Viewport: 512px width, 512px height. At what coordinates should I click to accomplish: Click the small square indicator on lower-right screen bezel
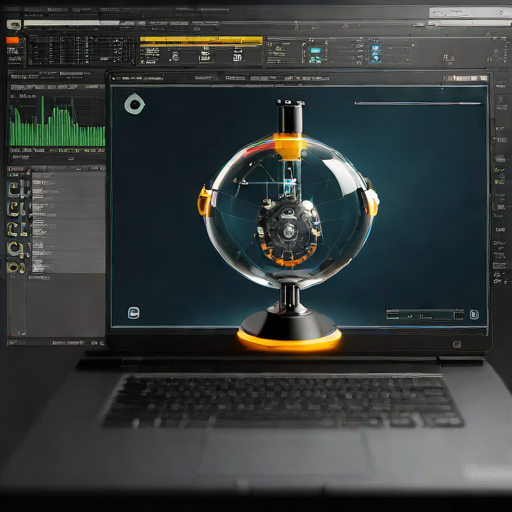pos(457,345)
